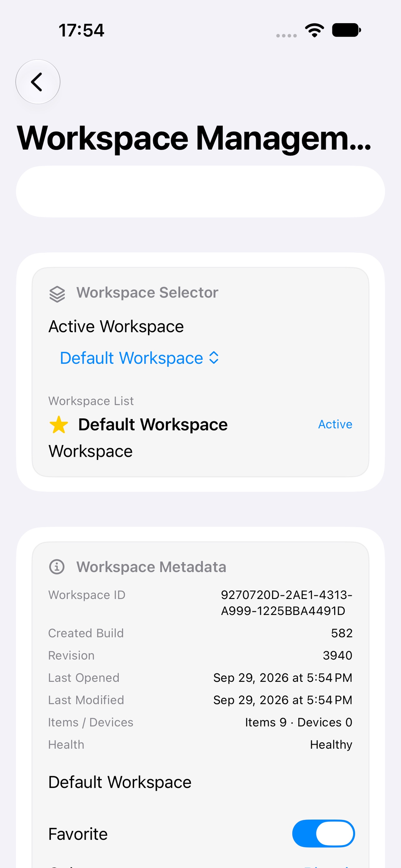Click the Healthy status value
Screen dimensions: 401x868
tap(331, 745)
